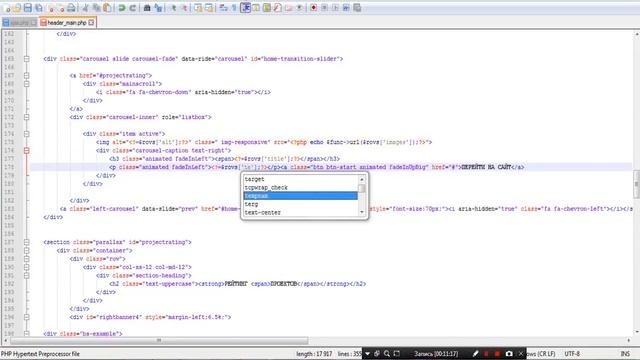
Task: Open the Function List panel icon
Action: coord(278,8)
